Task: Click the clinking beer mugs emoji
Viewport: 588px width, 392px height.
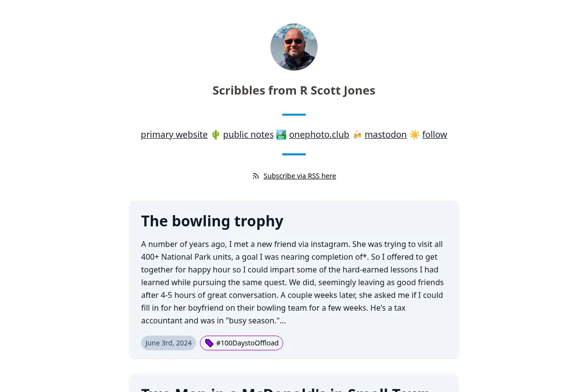Action: click(x=357, y=134)
